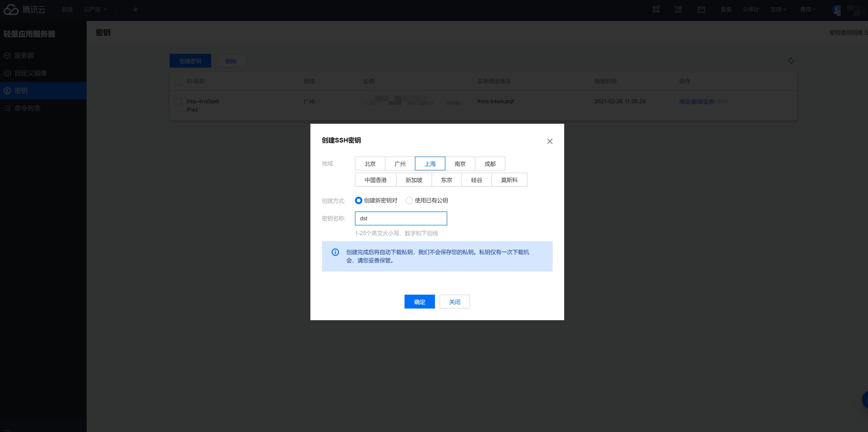Expand the 支持 support dropdown

(x=778, y=9)
